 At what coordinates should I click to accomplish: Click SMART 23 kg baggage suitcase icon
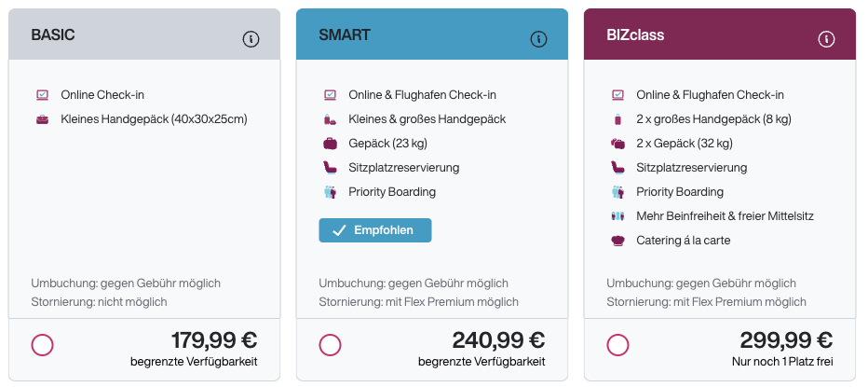(330, 144)
